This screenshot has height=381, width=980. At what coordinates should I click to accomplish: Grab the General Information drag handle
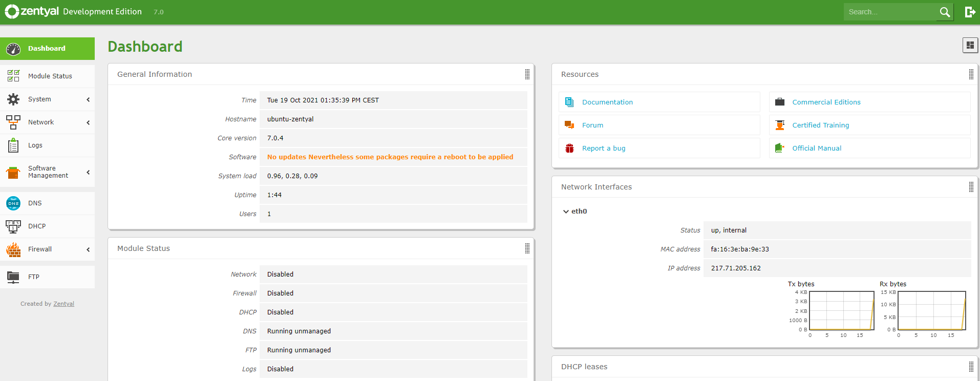coord(527,74)
